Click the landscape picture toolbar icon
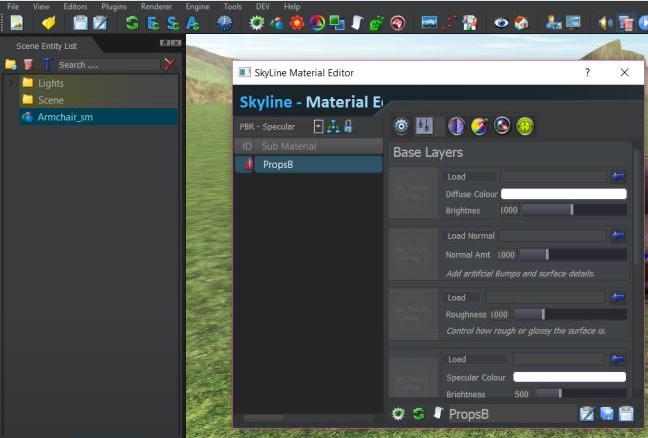 pos(429,22)
